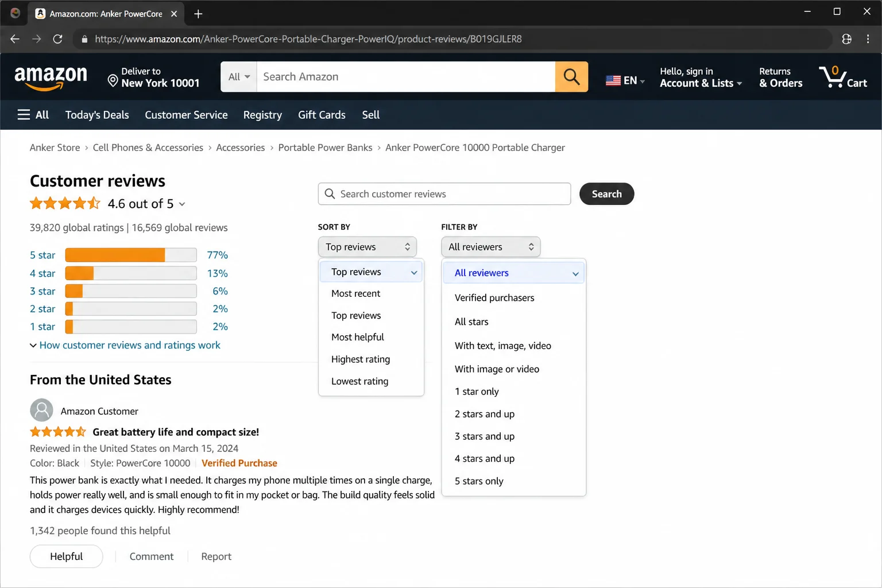Click the Search reviews button
Viewport: 882px width, 588px height.
click(x=606, y=194)
